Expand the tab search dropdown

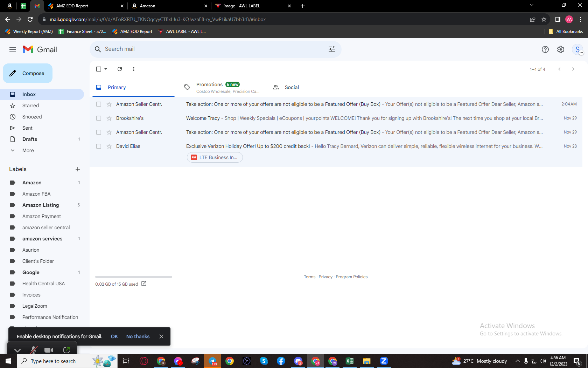click(x=531, y=5)
